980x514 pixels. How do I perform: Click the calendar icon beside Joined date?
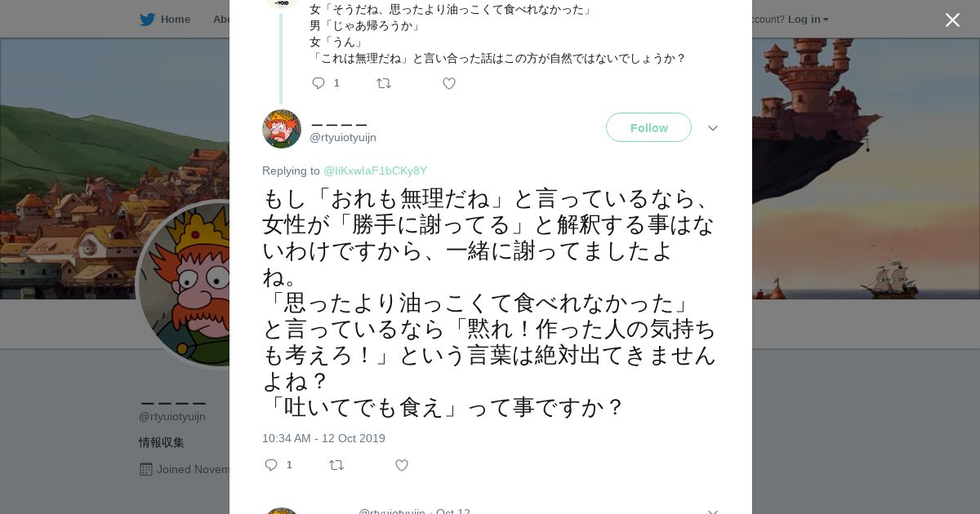(146, 469)
